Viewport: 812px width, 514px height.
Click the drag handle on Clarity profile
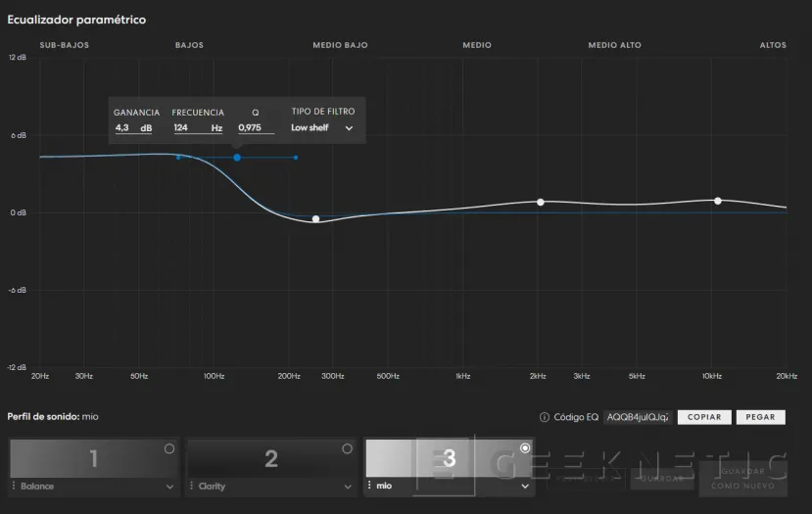(192, 486)
